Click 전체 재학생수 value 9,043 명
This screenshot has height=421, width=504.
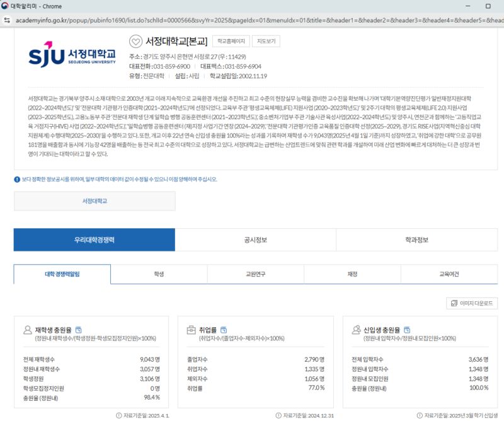tap(150, 360)
